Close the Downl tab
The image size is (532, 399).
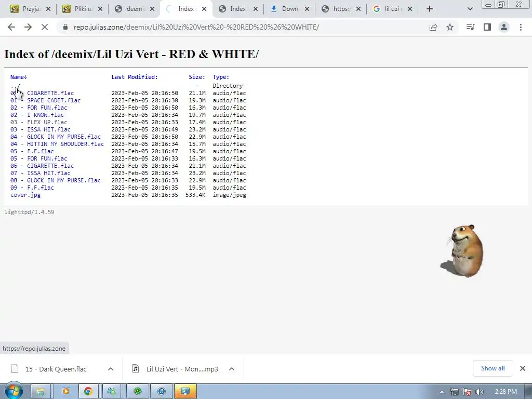pyautogui.click(x=307, y=9)
